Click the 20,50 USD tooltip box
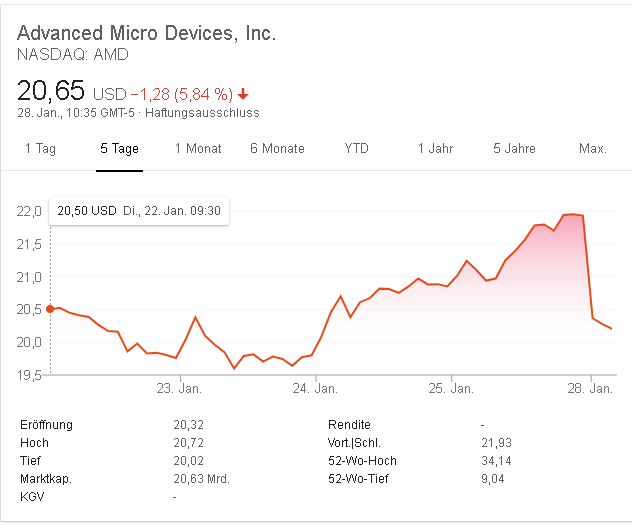 tap(139, 211)
